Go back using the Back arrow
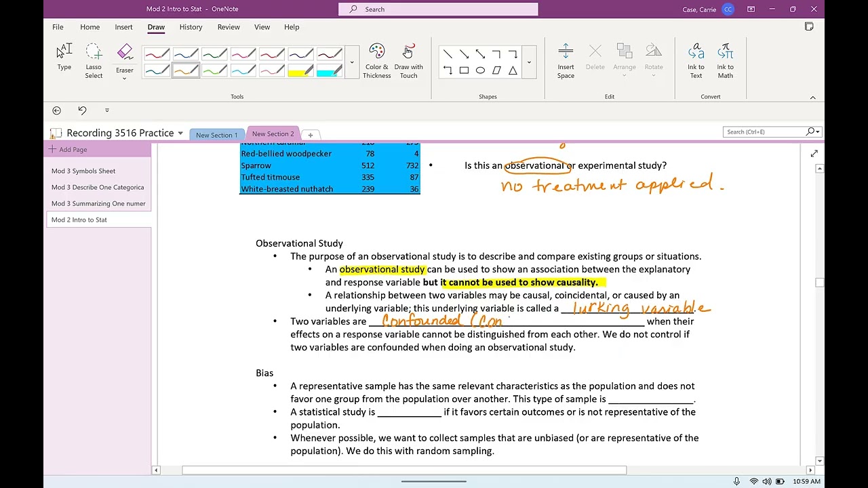The image size is (868, 488). tap(57, 110)
